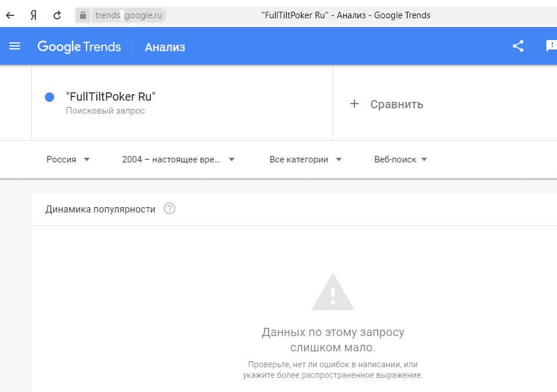Expand the Россия region dropdown
Screen dimensions: 557x392
(68, 160)
